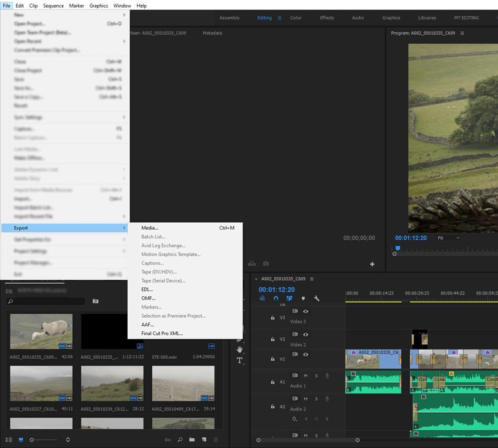Viewport: 498px width, 448px height.
Task: Select Final Cut Pro XML... export option
Action: [162, 333]
